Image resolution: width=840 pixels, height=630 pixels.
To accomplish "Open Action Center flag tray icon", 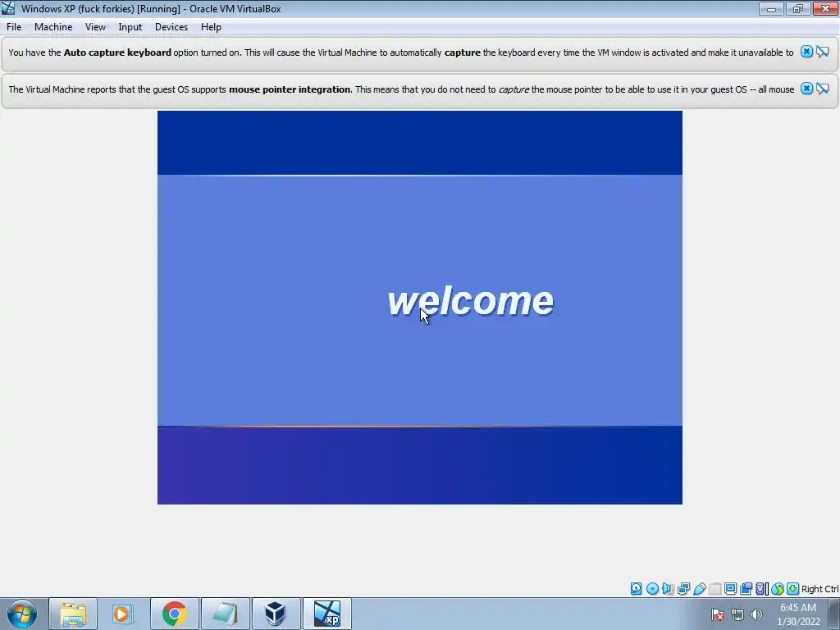I will [x=718, y=614].
